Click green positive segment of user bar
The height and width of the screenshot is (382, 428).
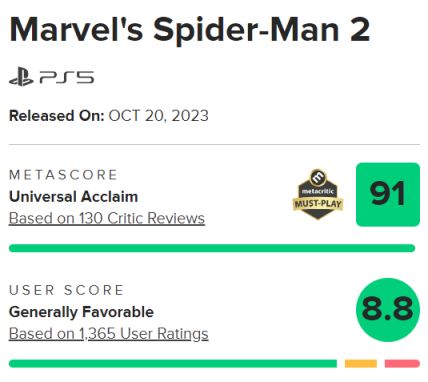coord(173,364)
